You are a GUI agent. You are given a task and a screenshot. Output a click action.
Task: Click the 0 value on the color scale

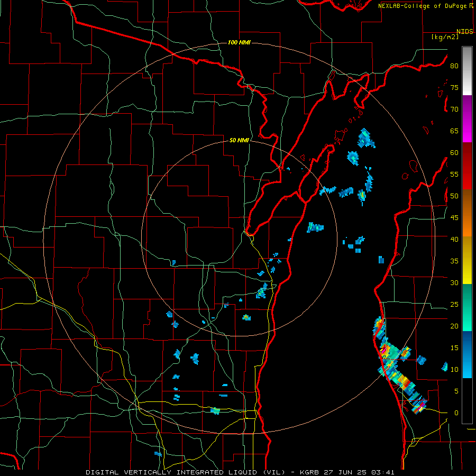tap(456, 413)
